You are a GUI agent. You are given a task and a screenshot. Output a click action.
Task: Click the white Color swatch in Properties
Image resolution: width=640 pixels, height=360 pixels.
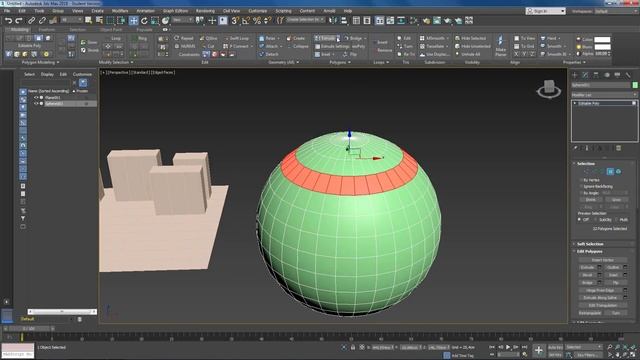tap(602, 40)
